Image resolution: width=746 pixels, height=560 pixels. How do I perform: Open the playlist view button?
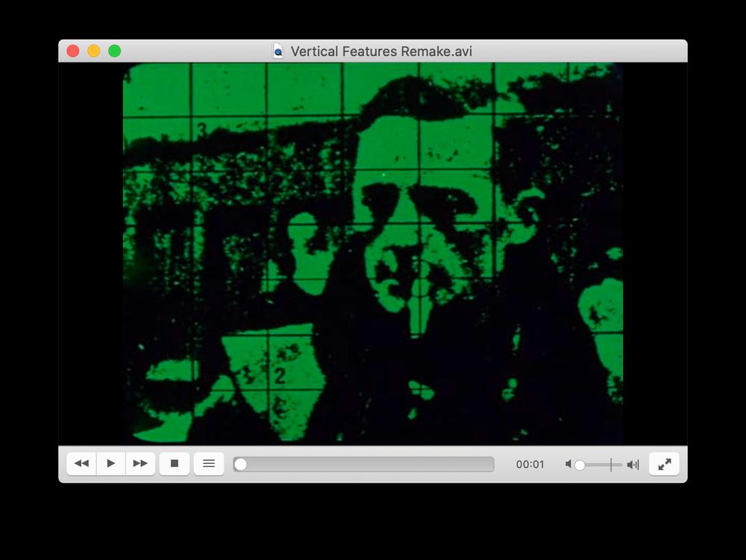pos(209,464)
